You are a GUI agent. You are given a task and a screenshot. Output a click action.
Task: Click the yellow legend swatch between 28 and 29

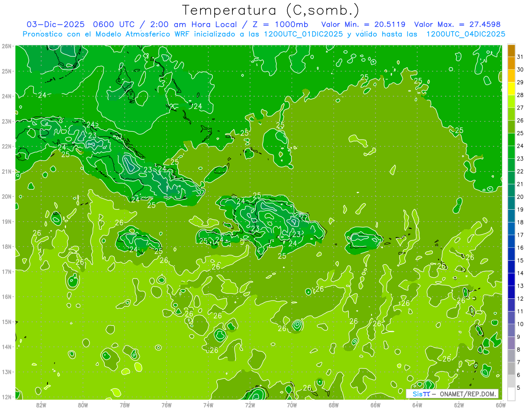click(x=511, y=89)
